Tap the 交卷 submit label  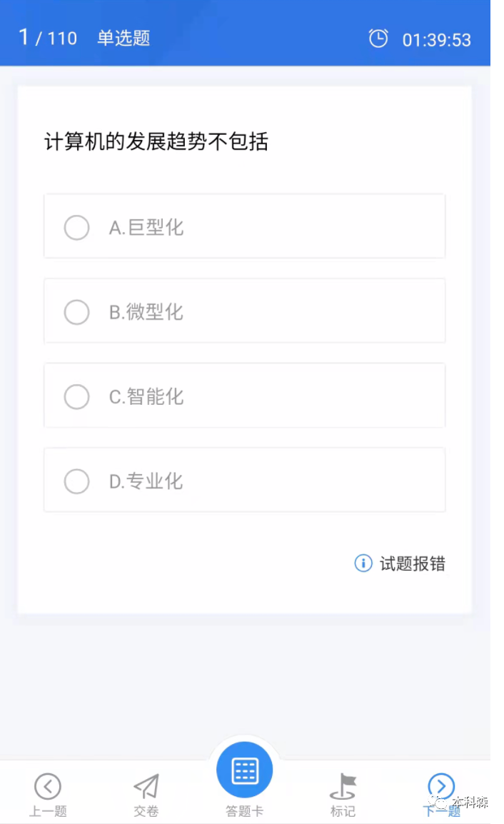(146, 811)
